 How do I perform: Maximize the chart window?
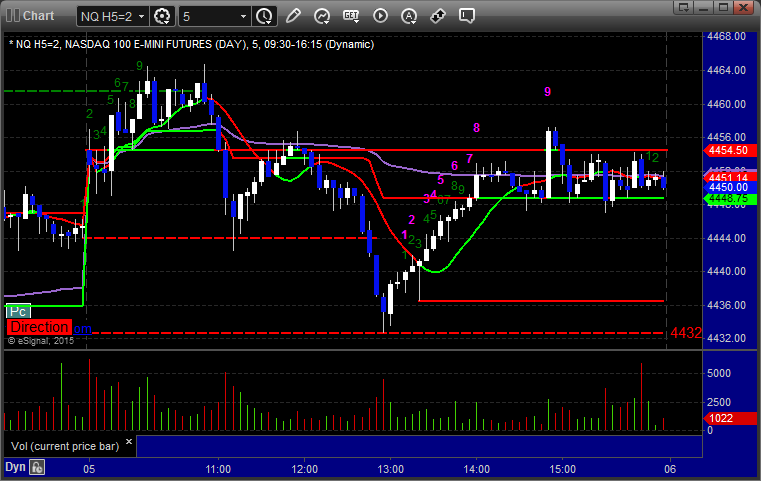[723, 7]
